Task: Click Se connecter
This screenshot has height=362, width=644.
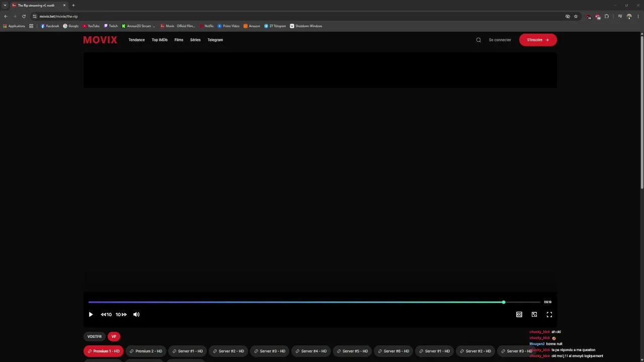Action: tap(500, 40)
